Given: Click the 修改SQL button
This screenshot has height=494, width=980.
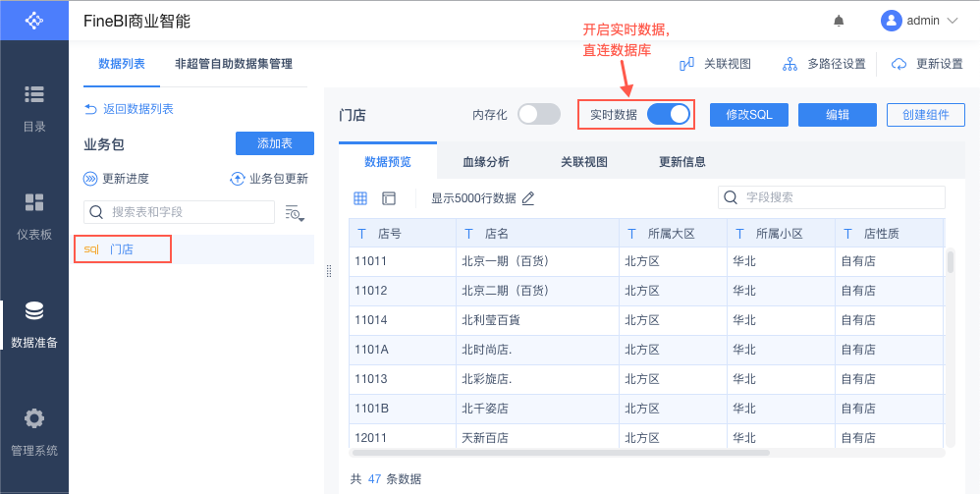Looking at the screenshot, I should pos(749,115).
